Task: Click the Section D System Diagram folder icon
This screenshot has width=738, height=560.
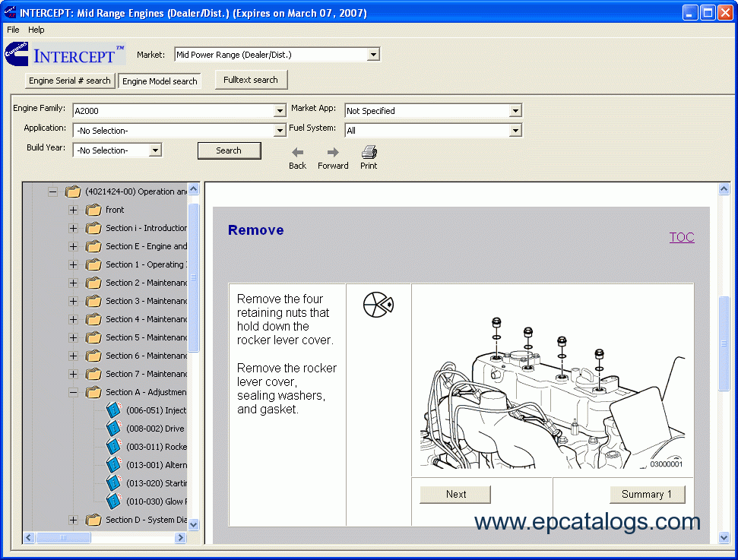Action: tap(93, 520)
